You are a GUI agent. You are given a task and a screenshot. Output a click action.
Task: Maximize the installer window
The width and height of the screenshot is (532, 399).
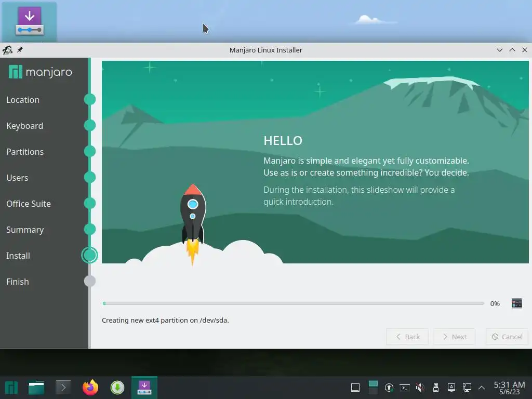click(512, 50)
